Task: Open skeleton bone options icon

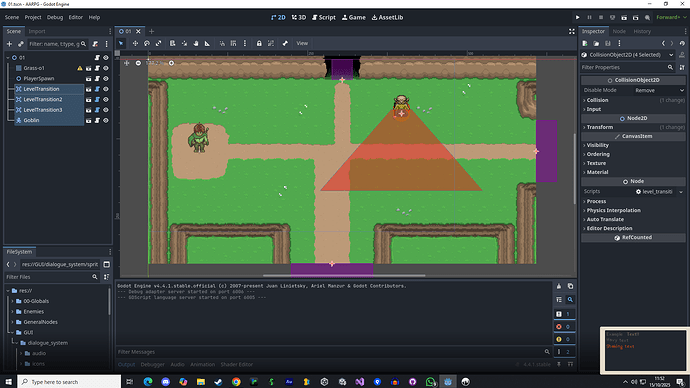Action: tap(285, 43)
